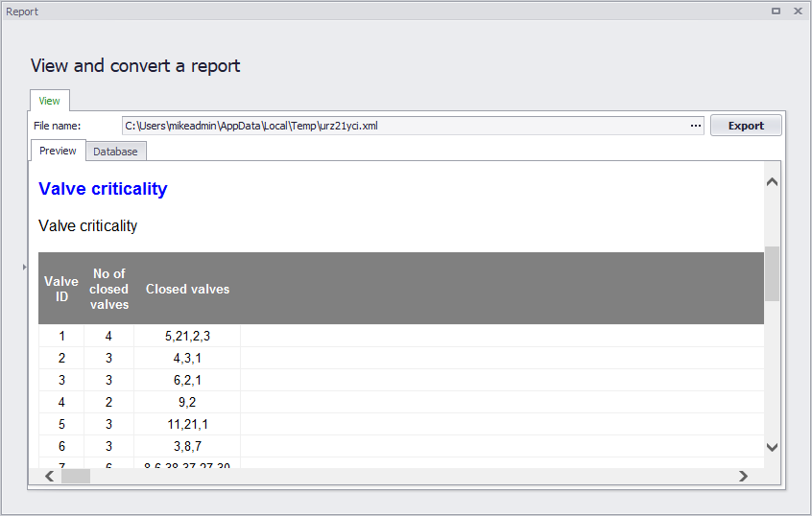The height and width of the screenshot is (516, 812).
Task: Click horizontal scrollbar right arrow
Action: [x=743, y=476]
